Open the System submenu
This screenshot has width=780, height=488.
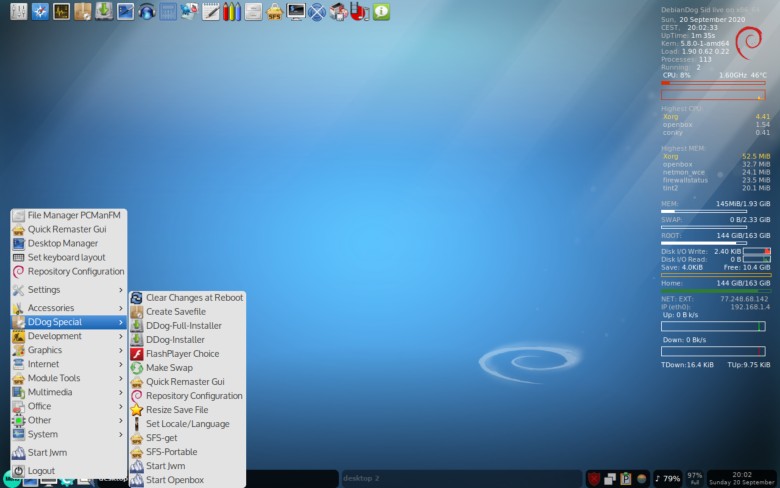(x=68, y=434)
